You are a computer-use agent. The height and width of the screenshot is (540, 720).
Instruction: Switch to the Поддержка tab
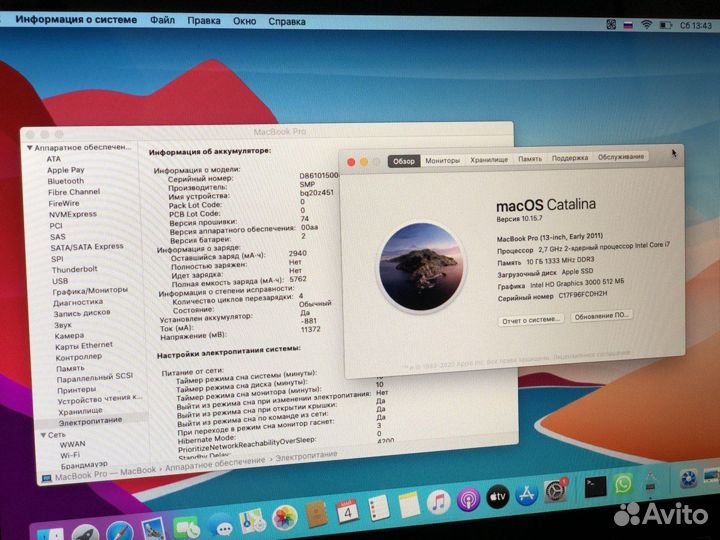point(569,158)
